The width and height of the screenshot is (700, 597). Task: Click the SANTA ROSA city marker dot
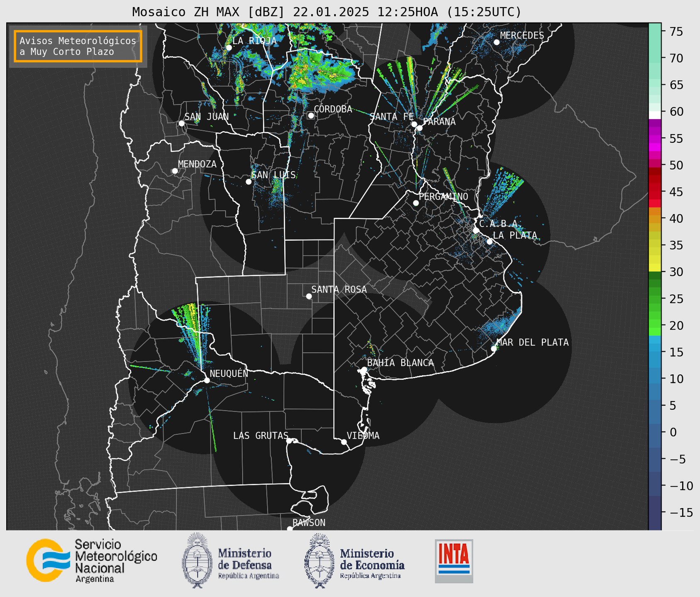tap(309, 296)
